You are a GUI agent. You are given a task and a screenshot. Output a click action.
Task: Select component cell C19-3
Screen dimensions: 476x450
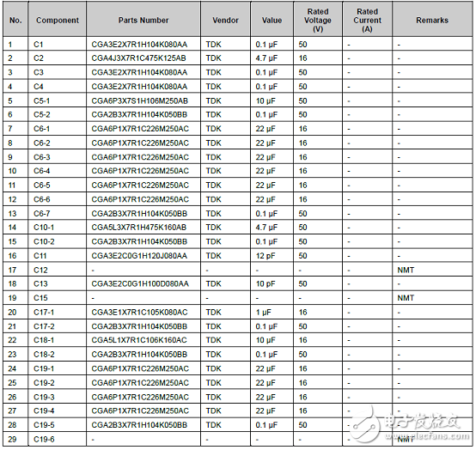[58, 397]
